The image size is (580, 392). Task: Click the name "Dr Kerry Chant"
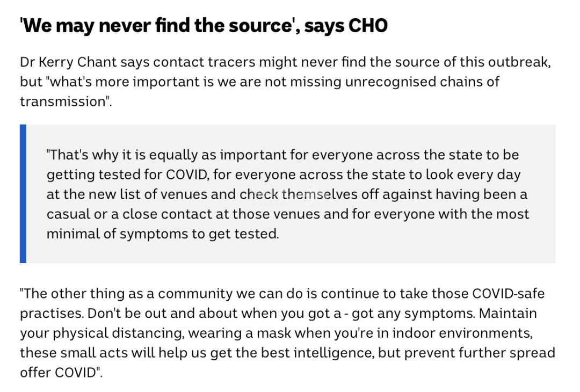[68, 62]
